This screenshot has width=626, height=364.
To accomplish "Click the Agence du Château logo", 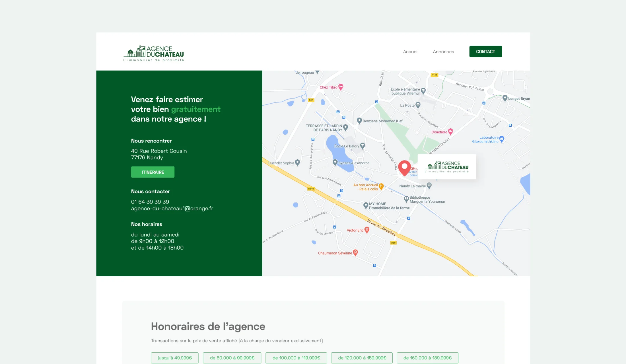I will click(x=154, y=53).
